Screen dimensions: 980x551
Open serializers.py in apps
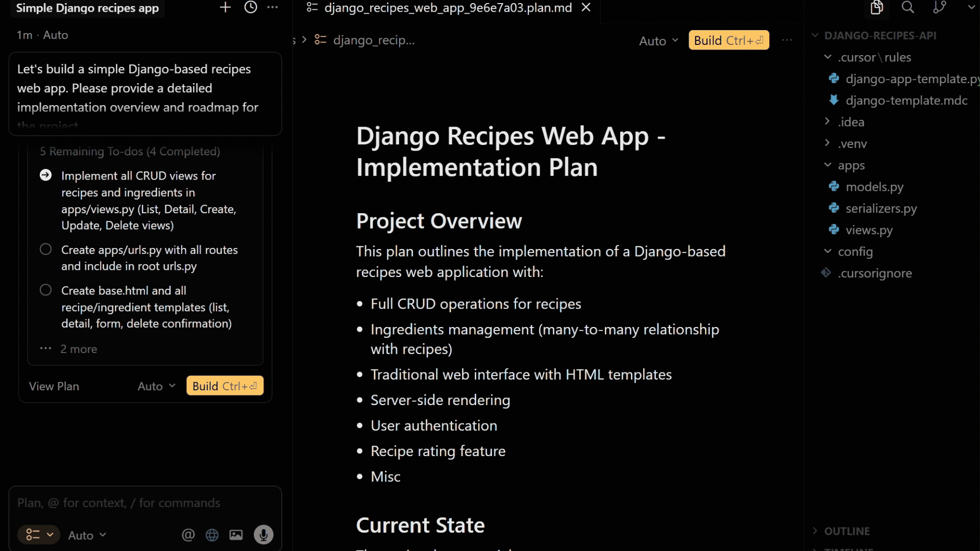873,208
